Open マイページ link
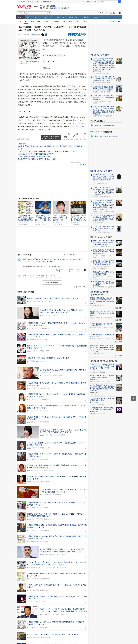Screen dimensions: 138x644 point(103,13)
